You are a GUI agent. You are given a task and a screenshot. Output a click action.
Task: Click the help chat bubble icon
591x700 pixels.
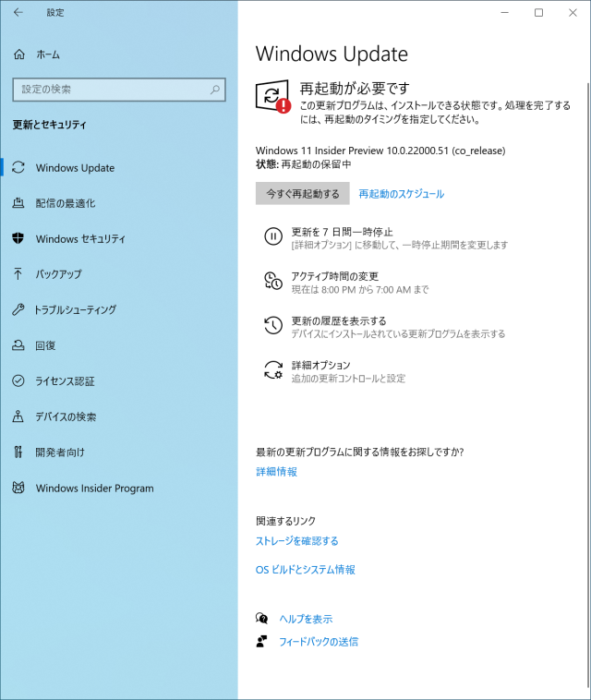click(x=261, y=619)
